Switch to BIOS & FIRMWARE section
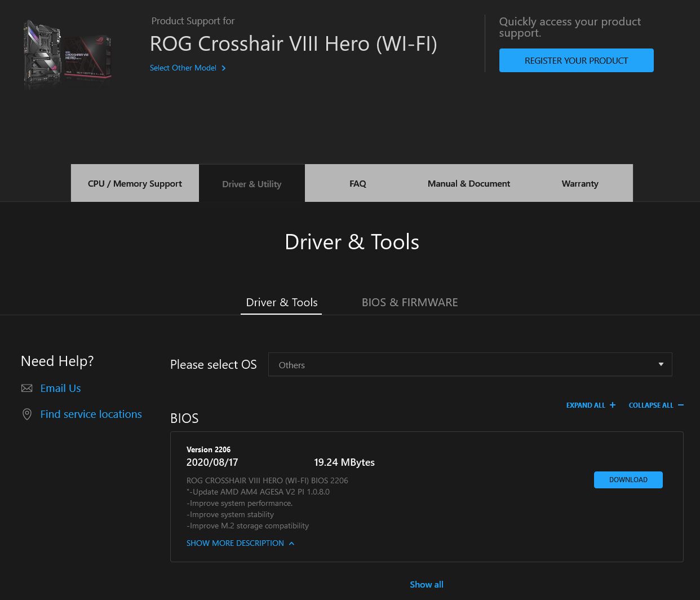The height and width of the screenshot is (600, 700). click(x=409, y=302)
